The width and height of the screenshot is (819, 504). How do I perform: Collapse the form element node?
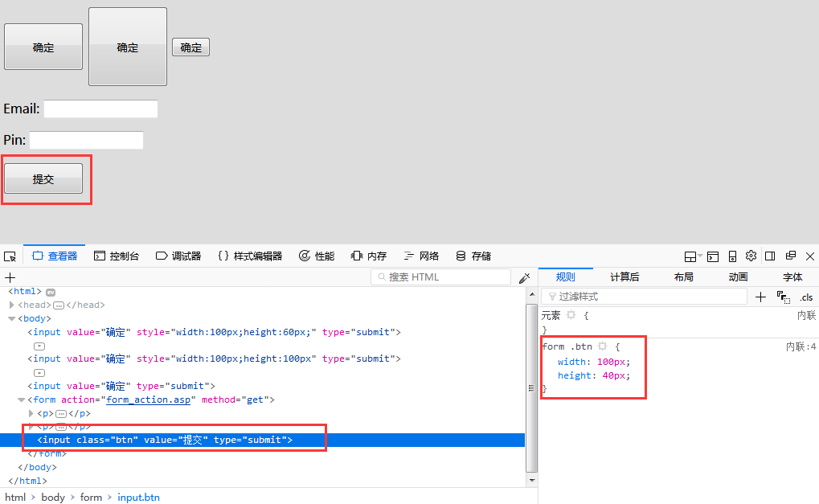click(x=22, y=400)
